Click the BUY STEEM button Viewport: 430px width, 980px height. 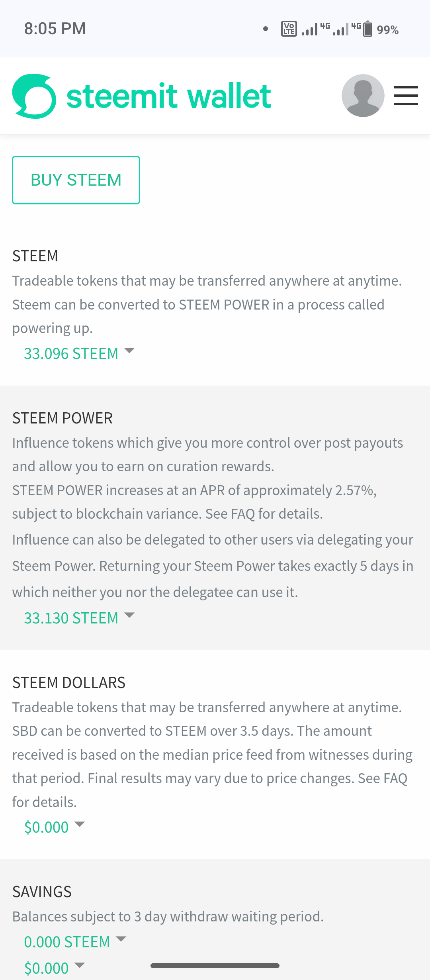point(76,180)
